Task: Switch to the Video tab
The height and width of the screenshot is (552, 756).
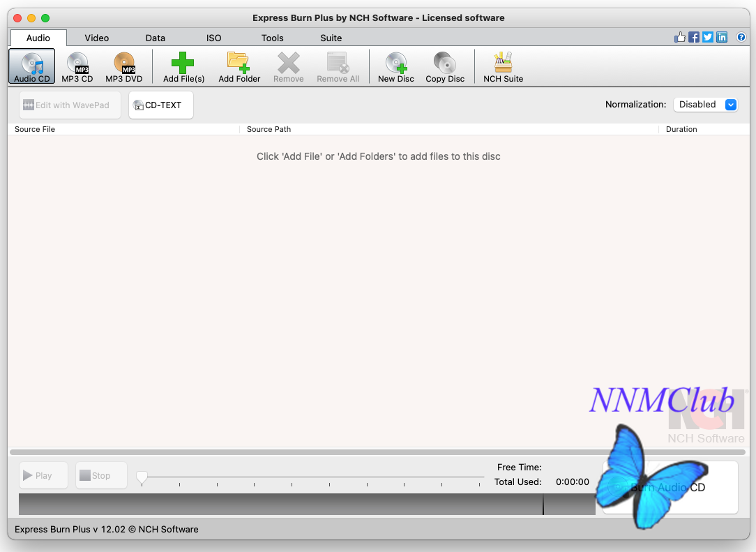Action: (96, 38)
